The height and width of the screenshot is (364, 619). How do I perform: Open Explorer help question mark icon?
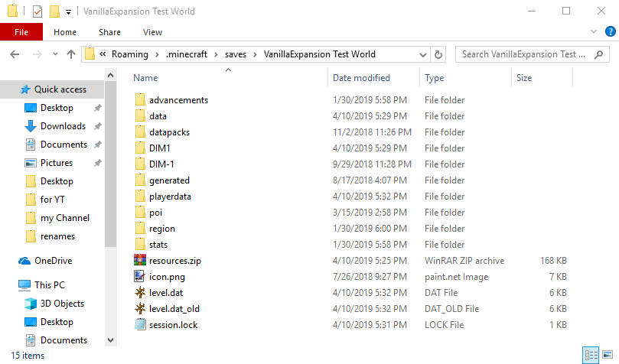click(x=611, y=31)
